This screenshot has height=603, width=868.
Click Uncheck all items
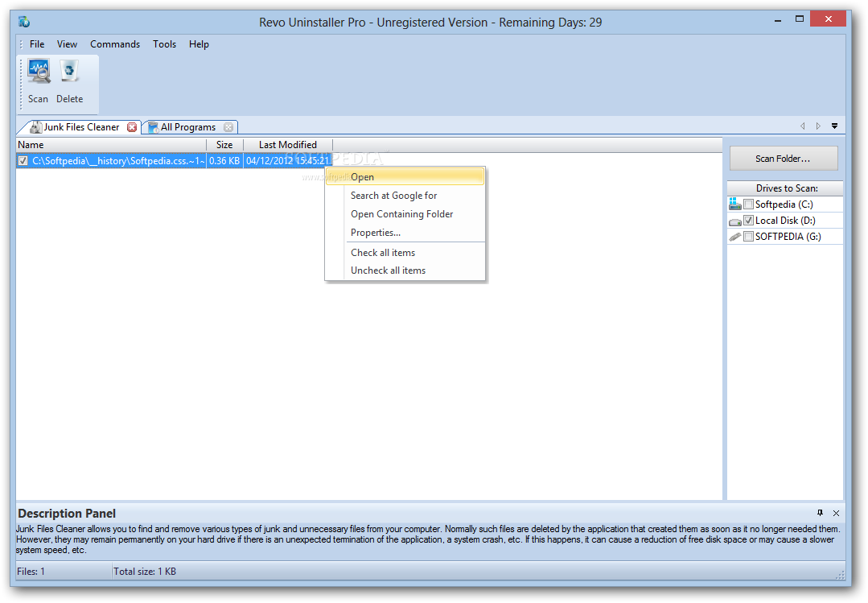(405, 271)
